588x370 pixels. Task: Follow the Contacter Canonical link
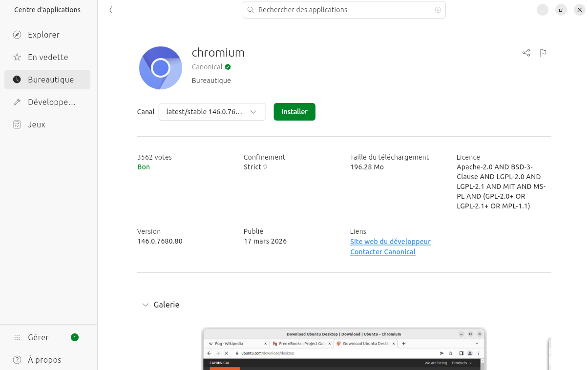coord(382,252)
